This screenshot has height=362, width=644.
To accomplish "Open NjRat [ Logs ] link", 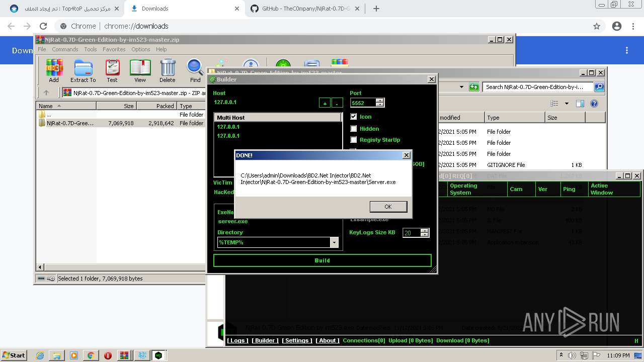I will pos(237,340).
